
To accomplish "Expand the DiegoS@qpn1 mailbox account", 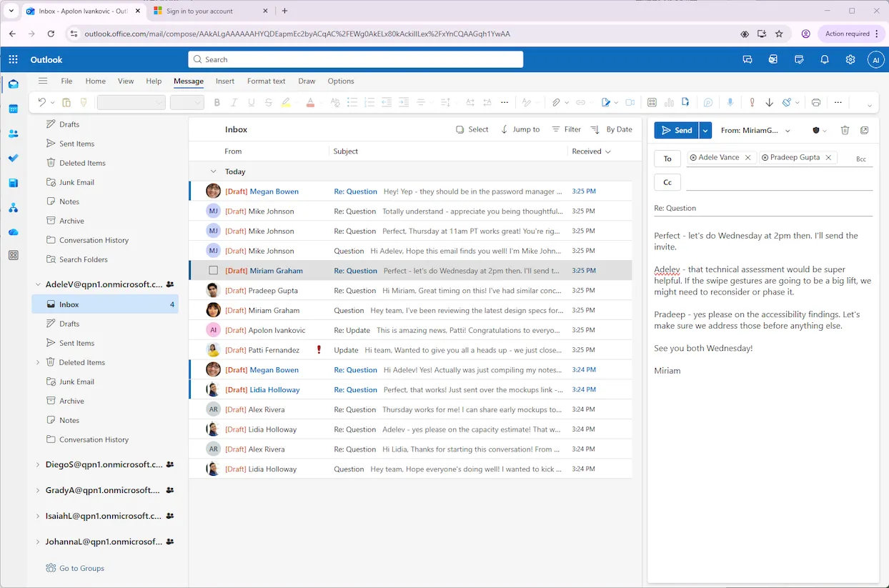I will pos(37,464).
